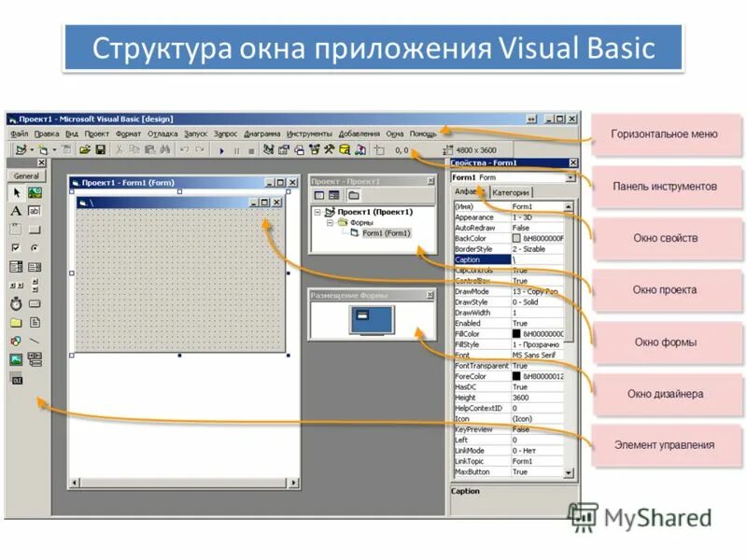Screen dimensions: 747x560
Task: Select the PictureBox control in the toolbox
Action: (35, 193)
